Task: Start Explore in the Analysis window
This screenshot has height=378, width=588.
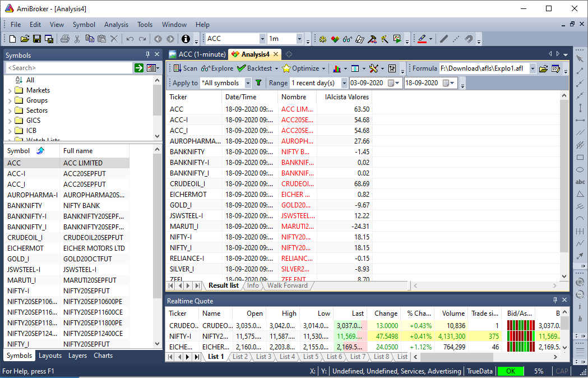Action: (217, 68)
